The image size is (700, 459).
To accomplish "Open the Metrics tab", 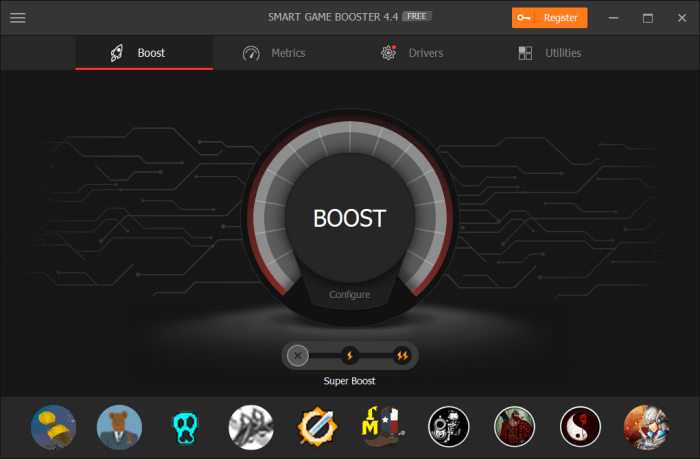I will pyautogui.click(x=274, y=53).
